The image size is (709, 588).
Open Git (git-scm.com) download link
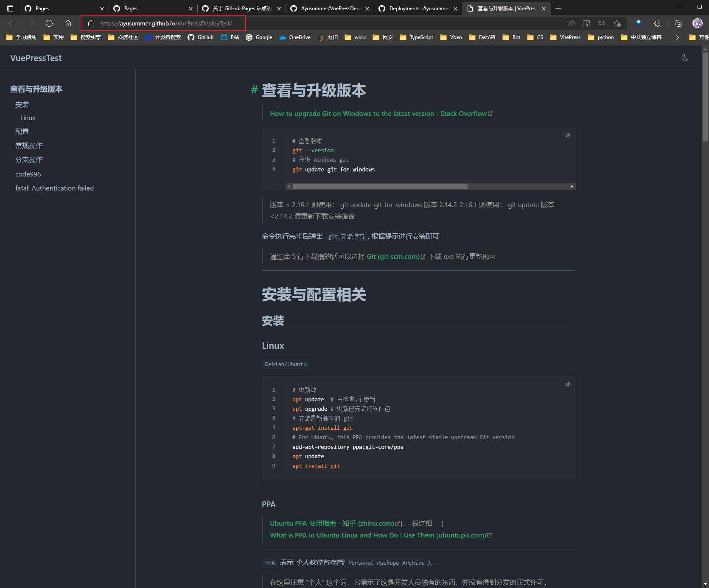(x=396, y=256)
